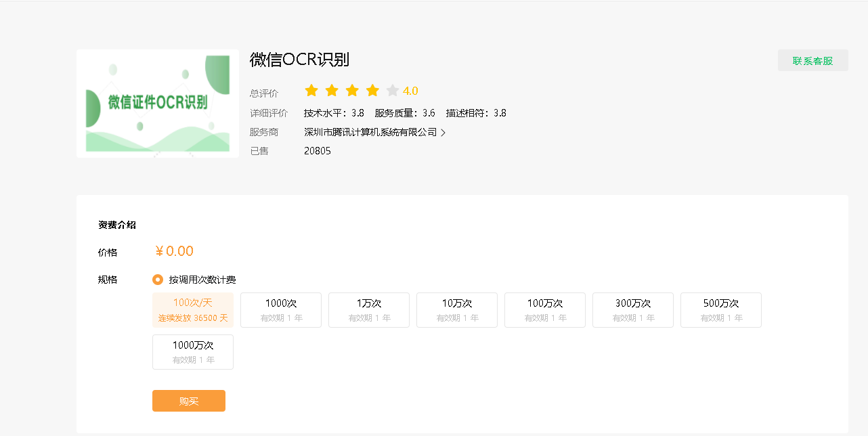Select the 1000万次 package option

point(193,352)
